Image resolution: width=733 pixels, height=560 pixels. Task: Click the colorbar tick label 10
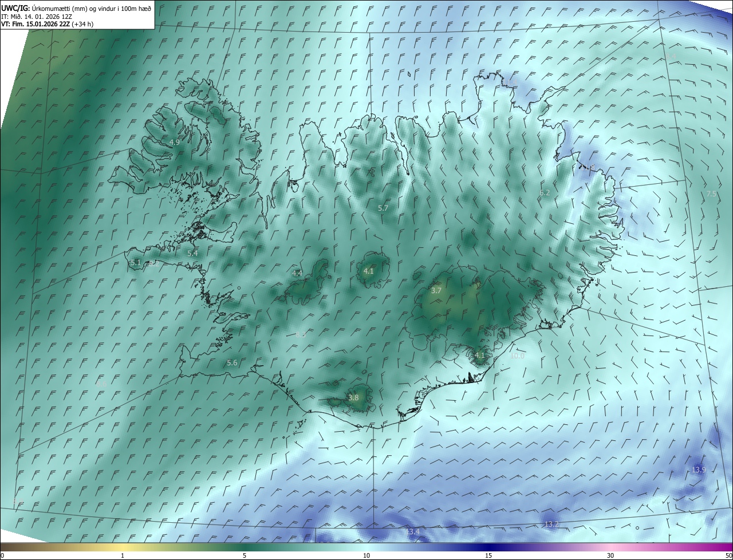[366, 556]
